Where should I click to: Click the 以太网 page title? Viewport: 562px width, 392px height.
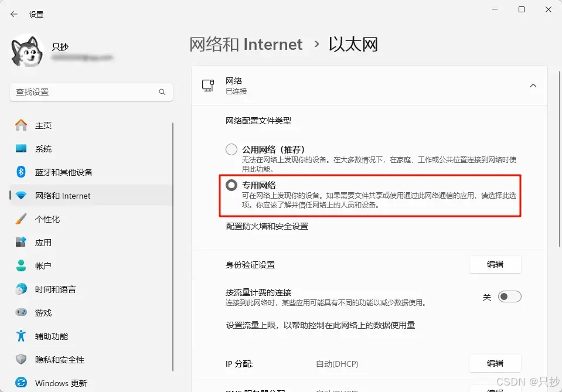(x=353, y=45)
